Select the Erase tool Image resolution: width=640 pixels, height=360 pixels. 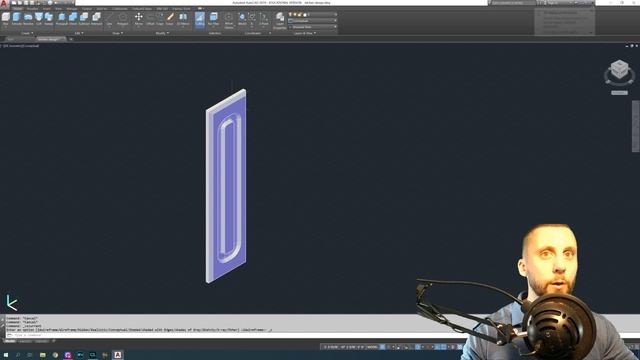(170, 18)
